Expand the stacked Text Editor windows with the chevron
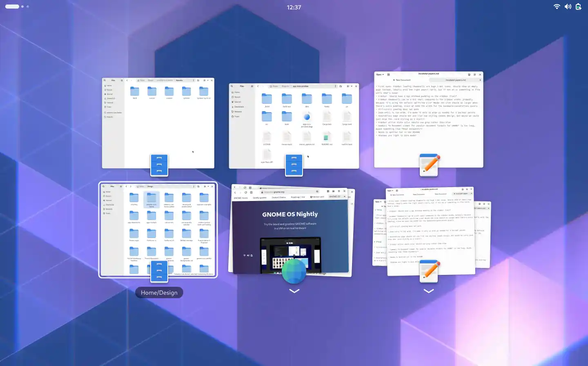 click(429, 291)
